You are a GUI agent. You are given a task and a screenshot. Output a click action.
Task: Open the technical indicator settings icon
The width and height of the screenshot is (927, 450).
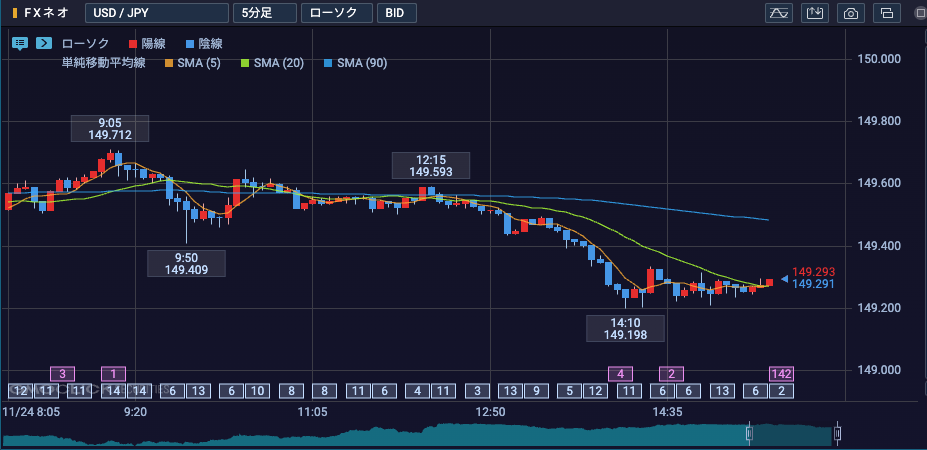[x=778, y=13]
